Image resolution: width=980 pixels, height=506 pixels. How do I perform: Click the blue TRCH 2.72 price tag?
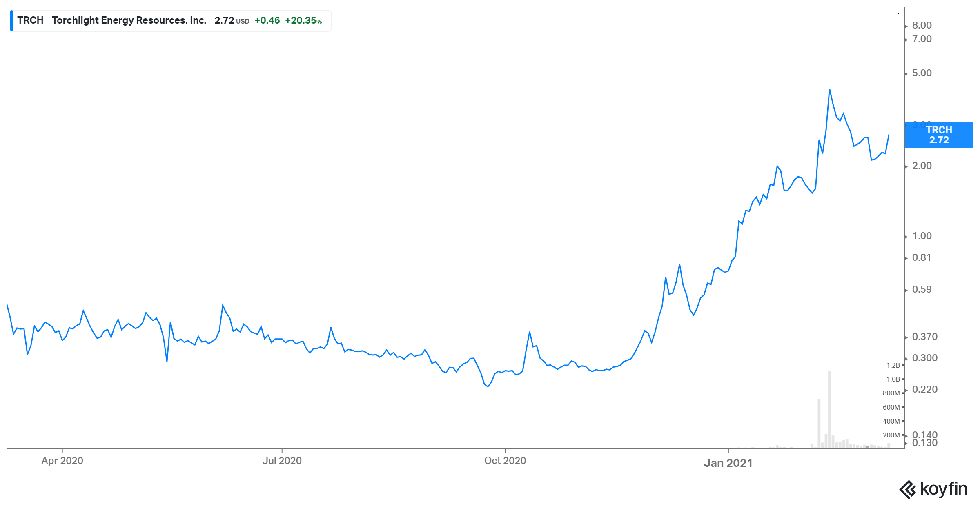point(939,135)
